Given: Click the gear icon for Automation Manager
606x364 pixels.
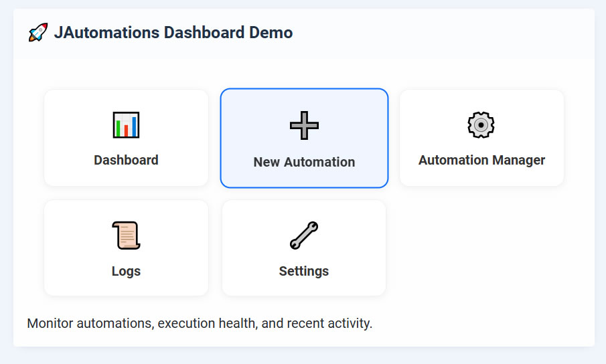Looking at the screenshot, I should tap(481, 124).
